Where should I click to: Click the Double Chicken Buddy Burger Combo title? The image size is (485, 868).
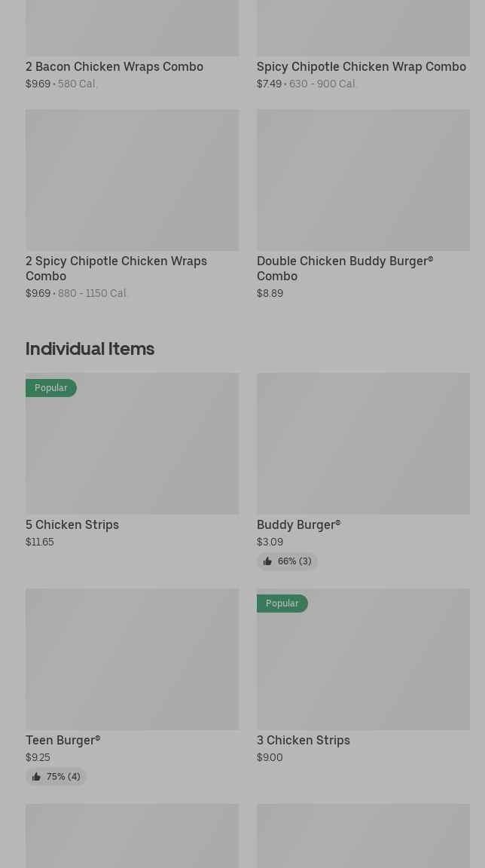click(345, 268)
